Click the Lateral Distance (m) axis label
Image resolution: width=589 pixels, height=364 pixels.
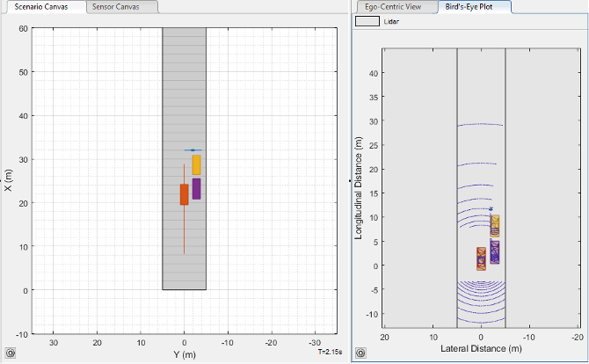point(481,348)
